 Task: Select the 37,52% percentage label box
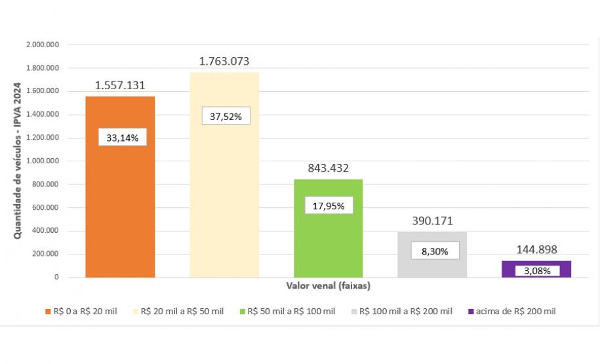pyautogui.click(x=226, y=117)
